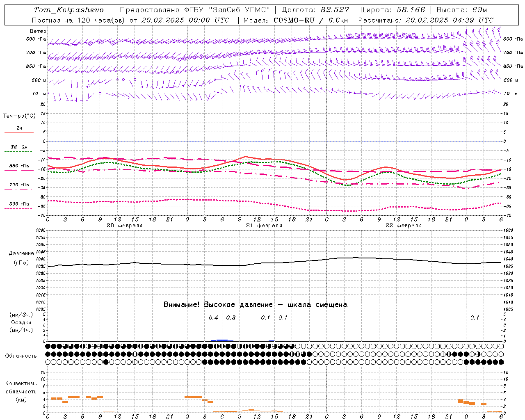The image size is (525, 420).
Task: Click the 'Td 2м' dew point legend
Action: [19, 147]
